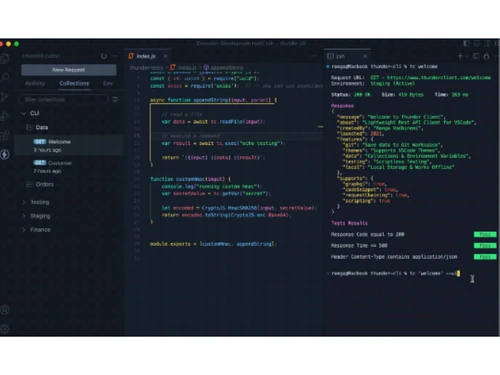
Task: Click the zsh terminal tab icon
Action: (x=330, y=56)
